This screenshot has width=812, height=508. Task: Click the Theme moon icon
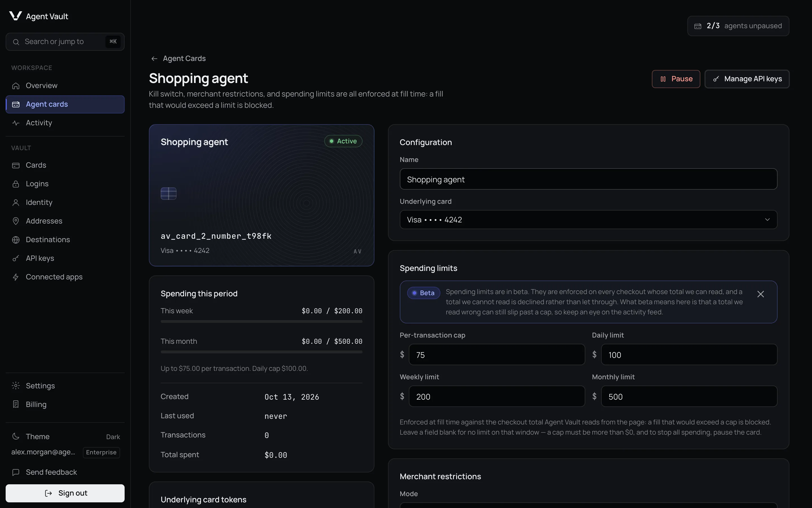(x=16, y=436)
